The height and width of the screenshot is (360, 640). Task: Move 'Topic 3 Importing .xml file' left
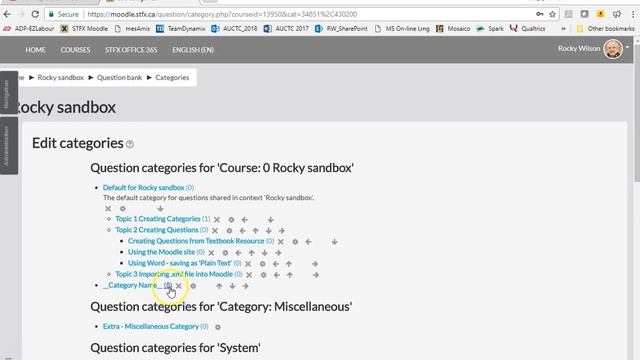[x=276, y=275]
